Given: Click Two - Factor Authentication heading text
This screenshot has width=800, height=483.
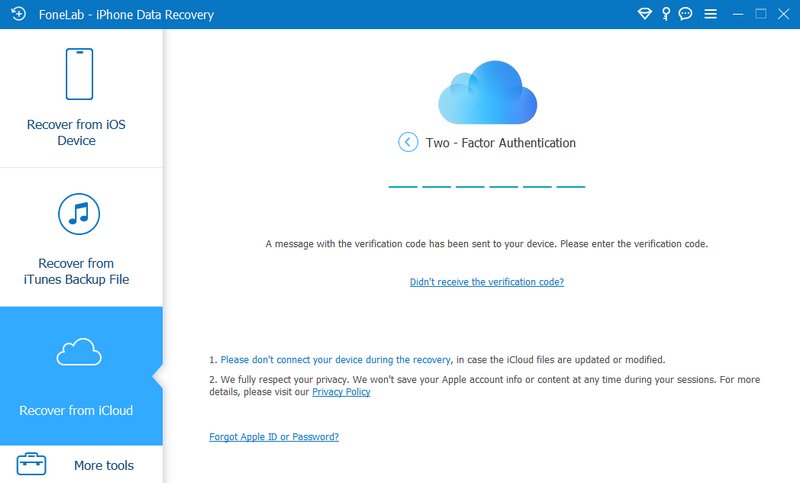Looking at the screenshot, I should click(x=501, y=143).
